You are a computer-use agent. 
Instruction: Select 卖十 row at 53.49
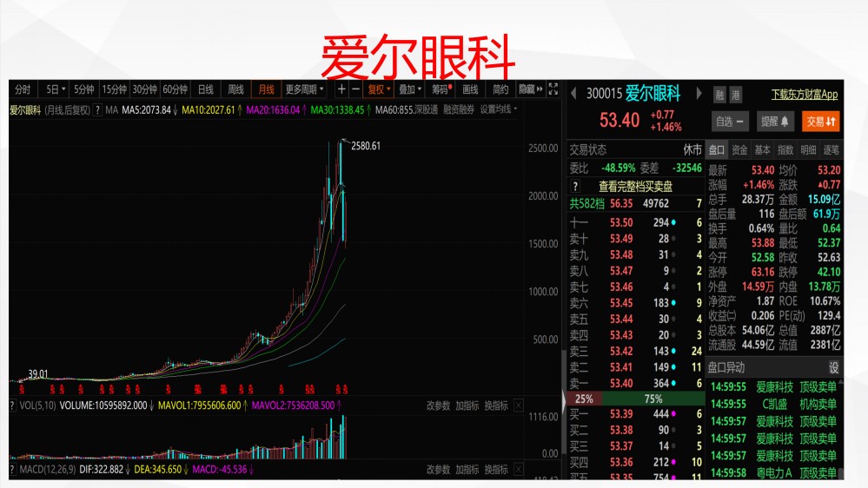636,239
